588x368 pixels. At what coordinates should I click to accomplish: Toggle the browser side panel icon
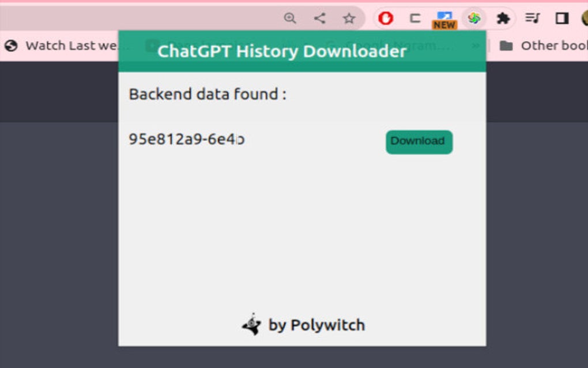(x=561, y=18)
